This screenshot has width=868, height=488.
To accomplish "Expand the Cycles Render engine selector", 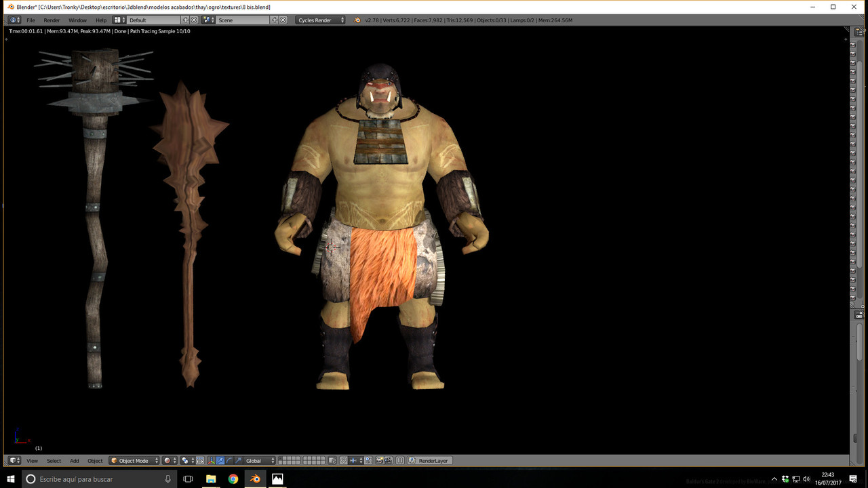I will click(x=321, y=20).
